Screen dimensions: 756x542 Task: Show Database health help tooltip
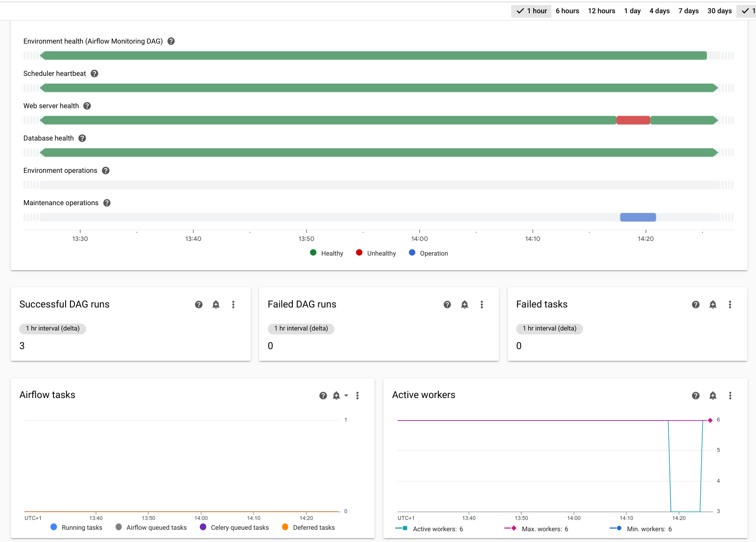point(82,138)
